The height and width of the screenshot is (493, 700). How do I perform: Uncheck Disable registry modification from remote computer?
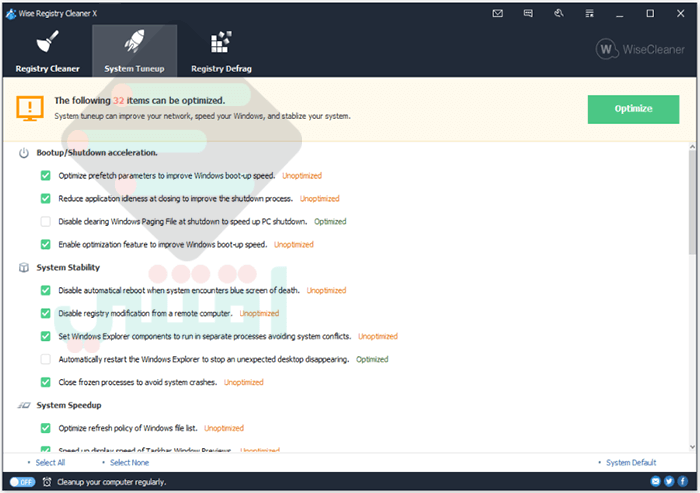click(46, 313)
